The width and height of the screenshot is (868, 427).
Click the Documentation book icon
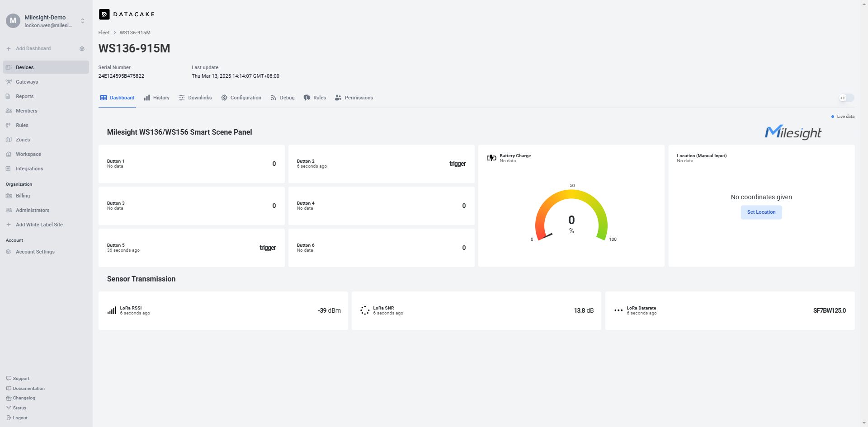9,388
